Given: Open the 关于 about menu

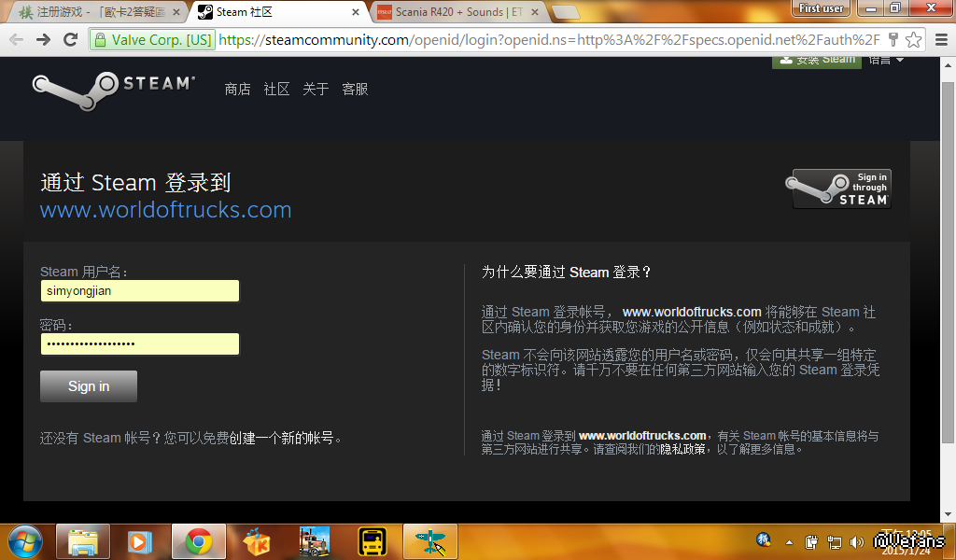Looking at the screenshot, I should (x=316, y=89).
